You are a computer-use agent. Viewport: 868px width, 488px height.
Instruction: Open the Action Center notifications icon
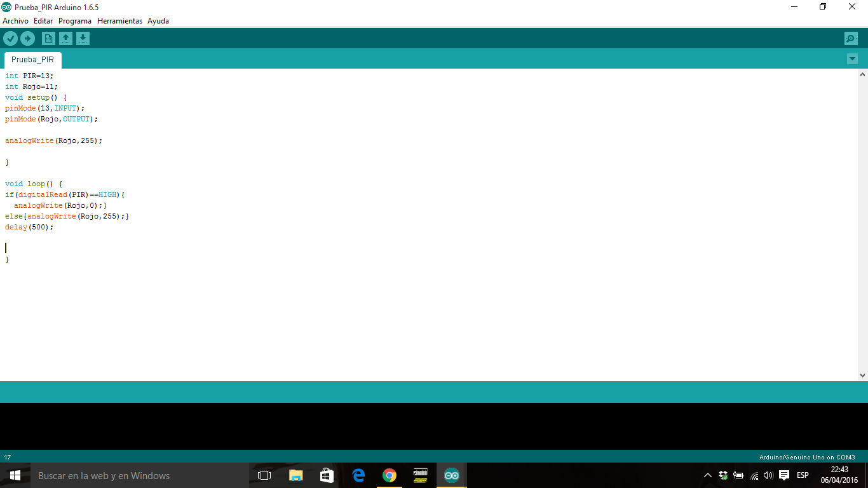pos(784,475)
